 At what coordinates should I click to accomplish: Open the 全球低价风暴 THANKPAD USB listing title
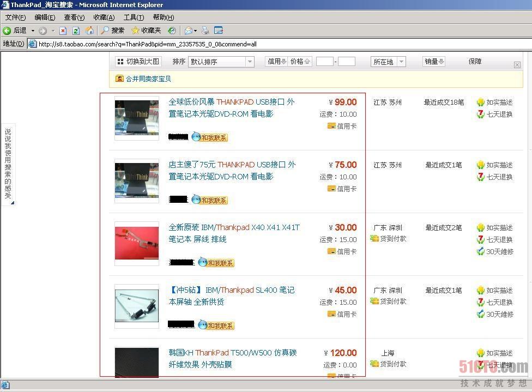(232, 108)
